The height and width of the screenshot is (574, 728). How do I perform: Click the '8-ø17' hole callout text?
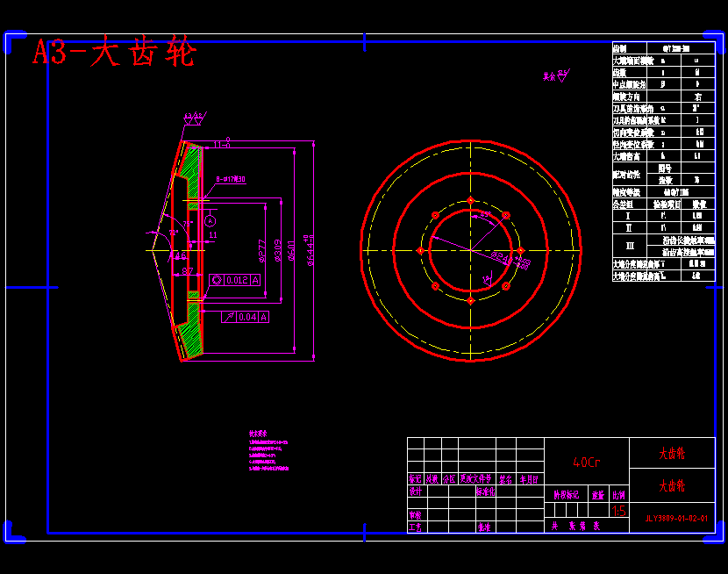tap(231, 179)
